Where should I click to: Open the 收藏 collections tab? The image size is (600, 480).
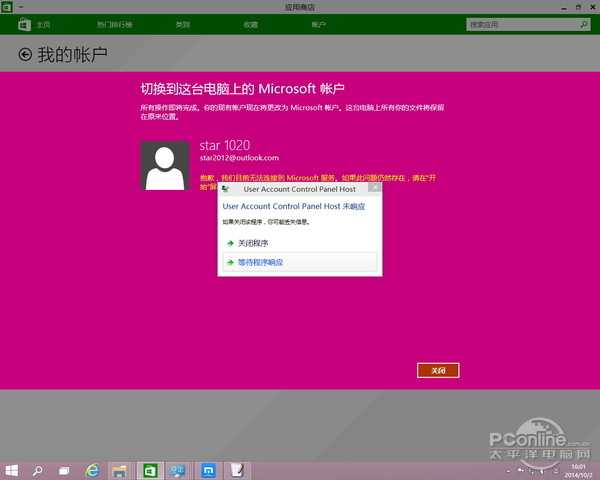(251, 25)
